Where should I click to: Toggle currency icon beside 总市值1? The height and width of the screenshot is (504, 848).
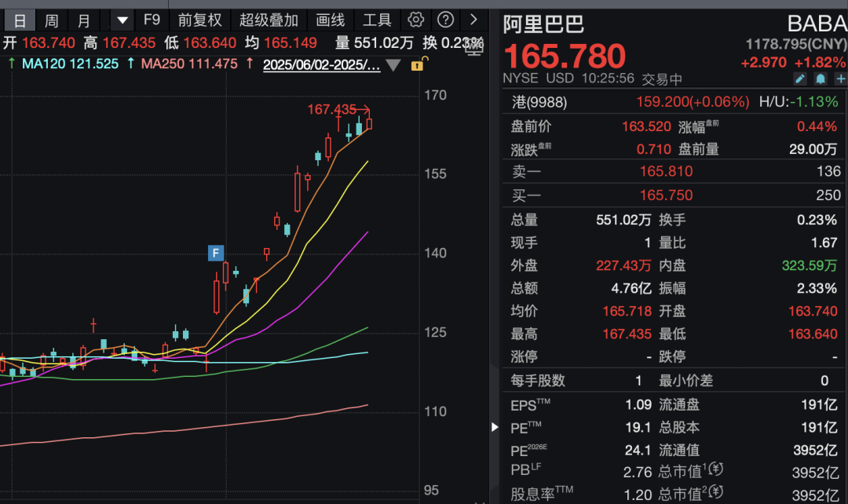pyautogui.click(x=716, y=469)
